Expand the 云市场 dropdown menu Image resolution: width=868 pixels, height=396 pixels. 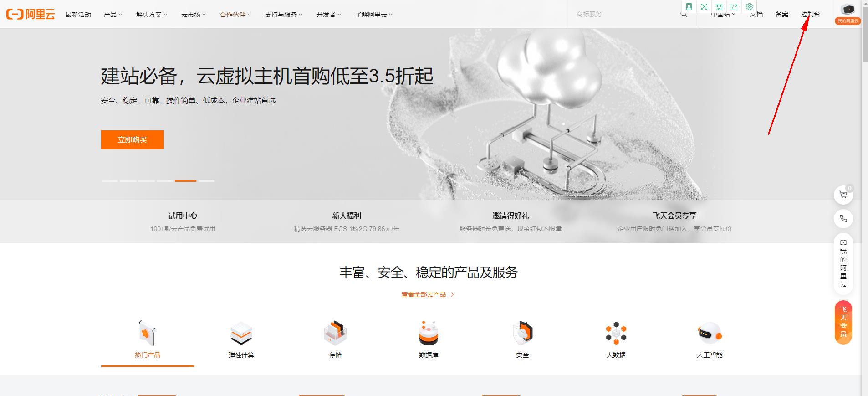[194, 15]
